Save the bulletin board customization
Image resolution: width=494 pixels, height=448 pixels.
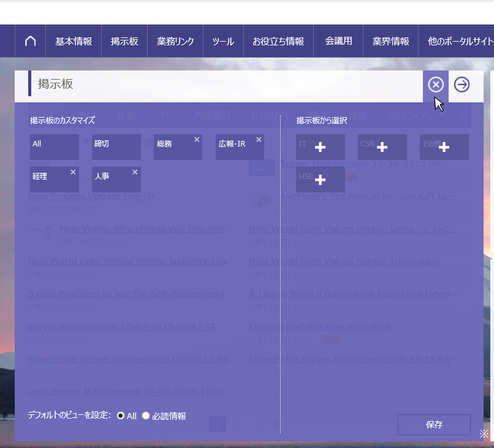coord(434,425)
